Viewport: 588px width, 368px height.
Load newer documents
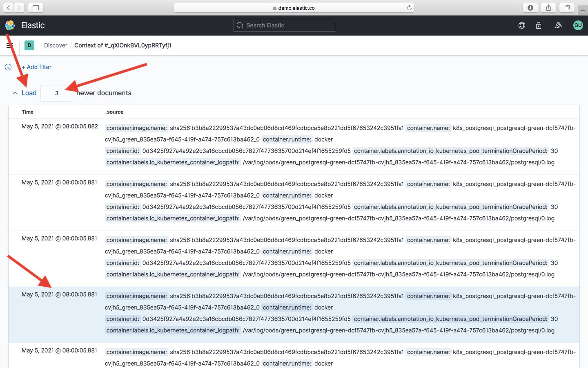point(29,93)
